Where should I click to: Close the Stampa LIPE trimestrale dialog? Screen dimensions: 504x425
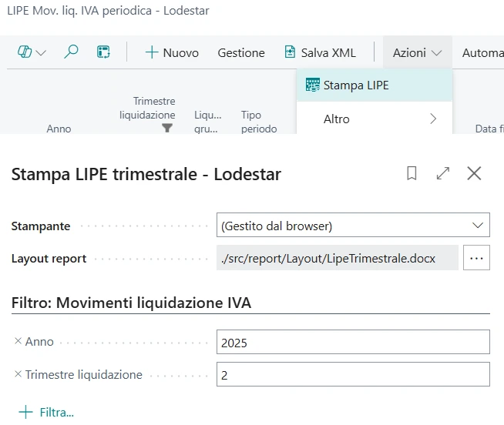(474, 173)
